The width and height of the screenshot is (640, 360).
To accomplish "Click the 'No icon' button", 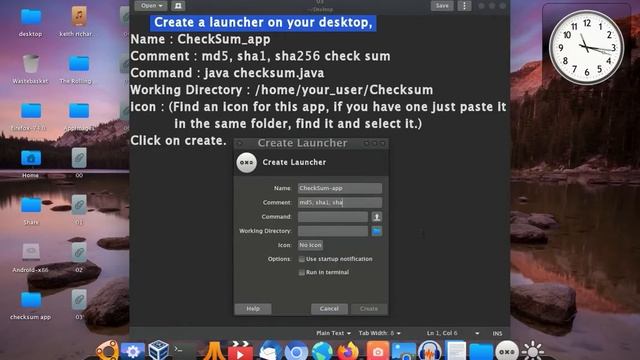I will 310,245.
